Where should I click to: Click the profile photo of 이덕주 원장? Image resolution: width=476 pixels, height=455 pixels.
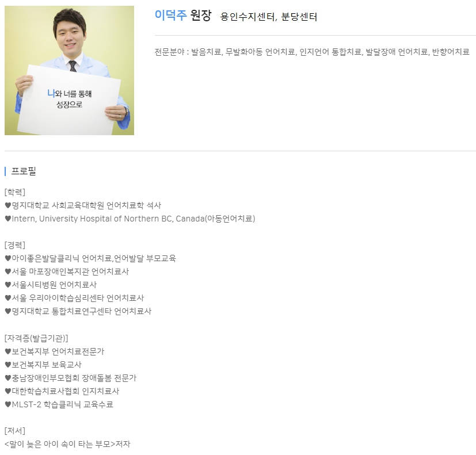[69, 70]
